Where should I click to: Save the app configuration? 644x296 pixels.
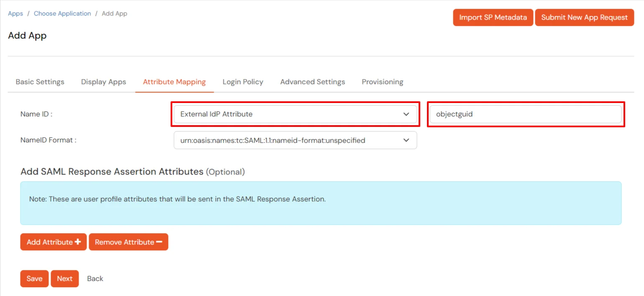pyautogui.click(x=34, y=279)
